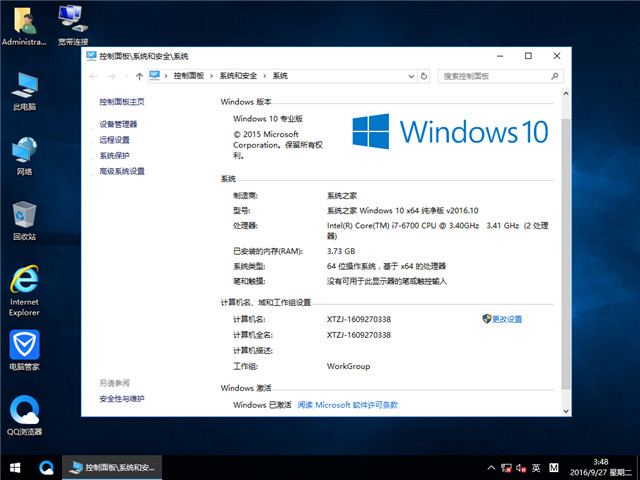Expand the chevron before 控制面板 breadcrumb
The height and width of the screenshot is (480, 640).
coord(166,76)
